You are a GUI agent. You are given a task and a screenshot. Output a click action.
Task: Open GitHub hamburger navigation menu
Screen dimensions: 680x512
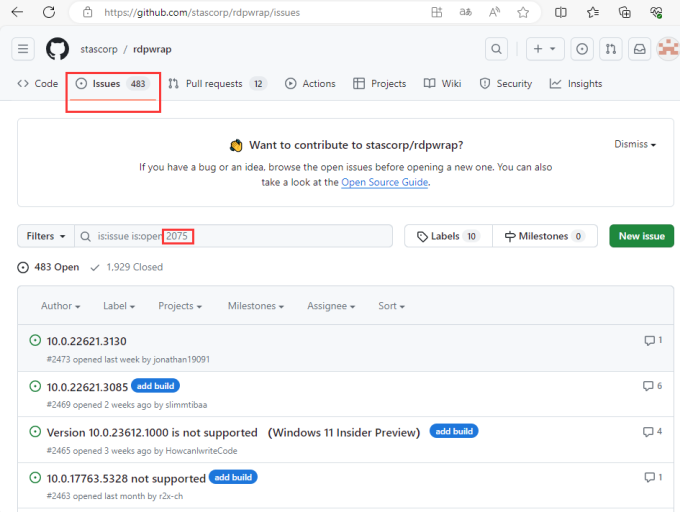pos(23,49)
